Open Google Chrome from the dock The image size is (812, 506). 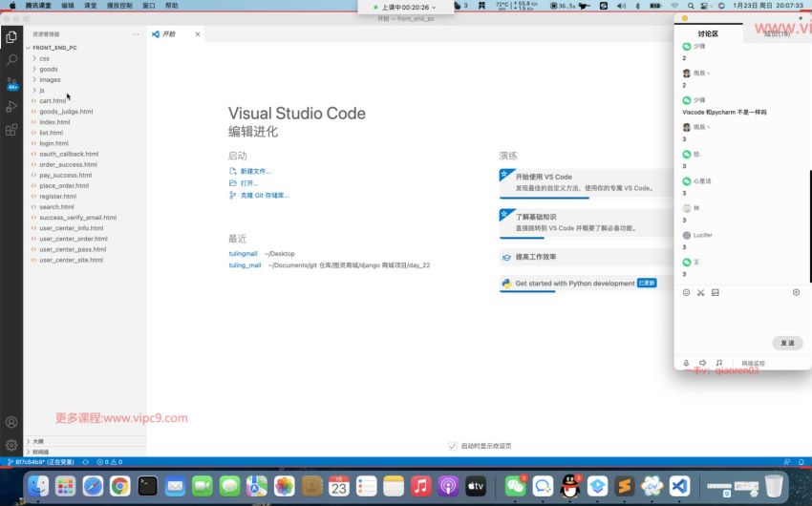(x=119, y=486)
